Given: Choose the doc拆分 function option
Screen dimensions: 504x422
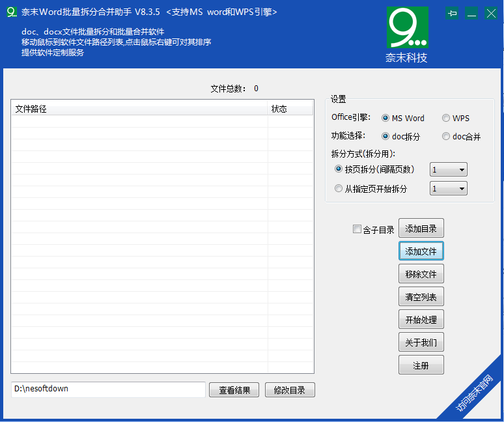Looking at the screenshot, I should 386,136.
